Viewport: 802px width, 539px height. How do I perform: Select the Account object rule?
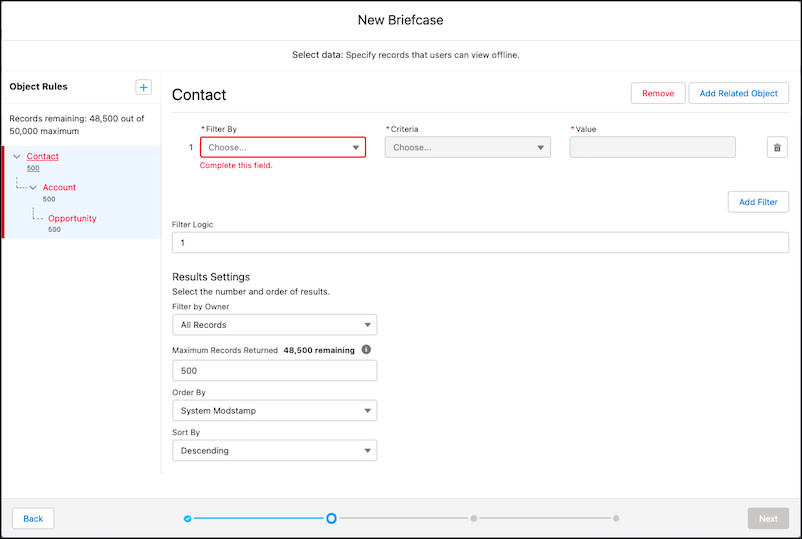coord(59,187)
